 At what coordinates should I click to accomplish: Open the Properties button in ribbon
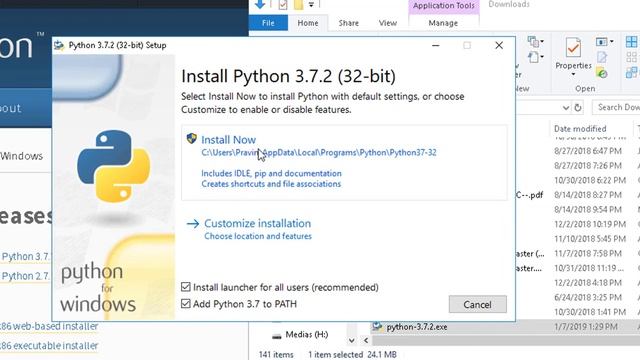tap(573, 53)
